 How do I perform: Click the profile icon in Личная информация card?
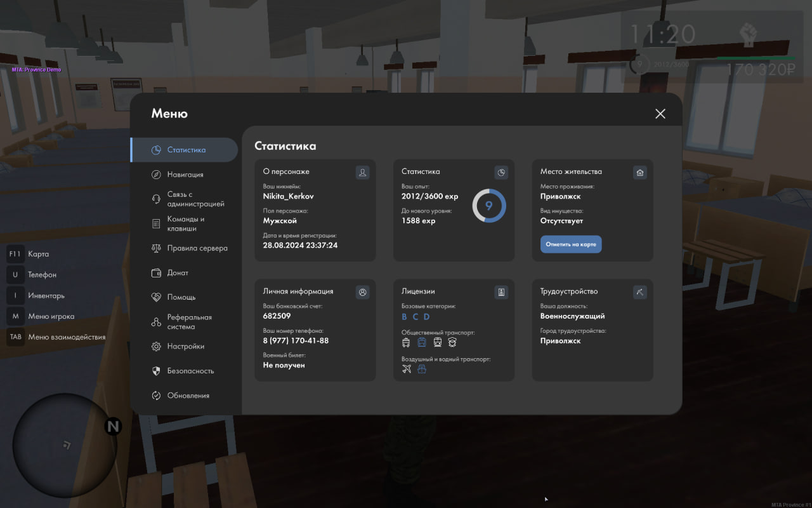[362, 292]
